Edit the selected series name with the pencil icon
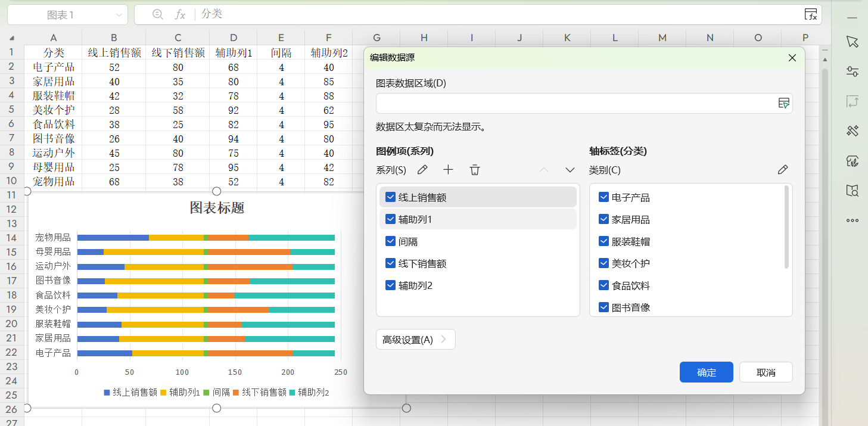868x426 pixels. coord(422,170)
